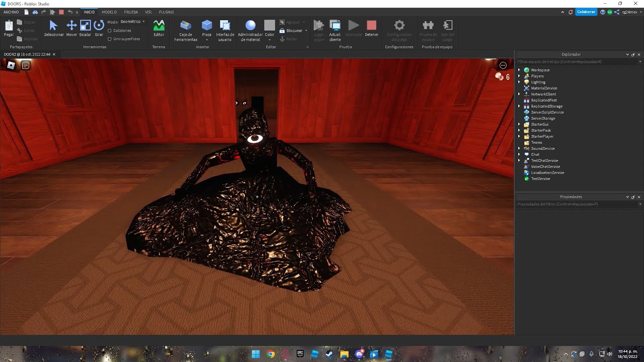Click the Explorador filter input field

point(578,62)
